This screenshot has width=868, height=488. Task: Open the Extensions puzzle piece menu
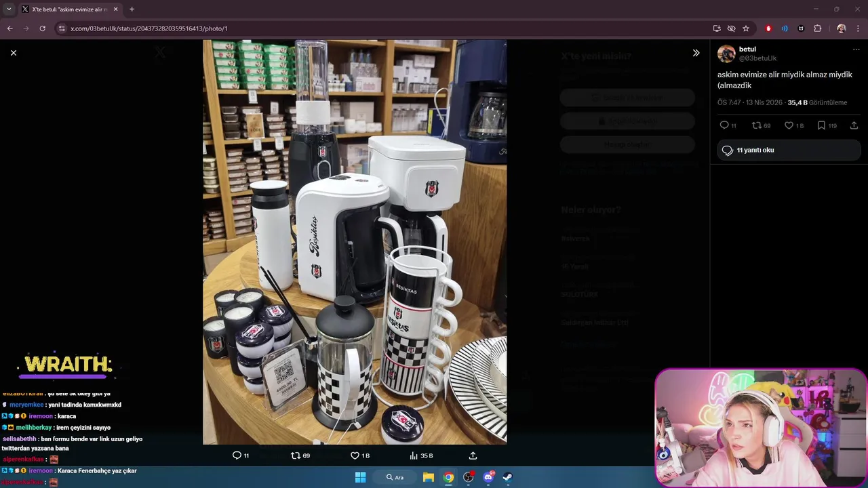[x=817, y=28]
